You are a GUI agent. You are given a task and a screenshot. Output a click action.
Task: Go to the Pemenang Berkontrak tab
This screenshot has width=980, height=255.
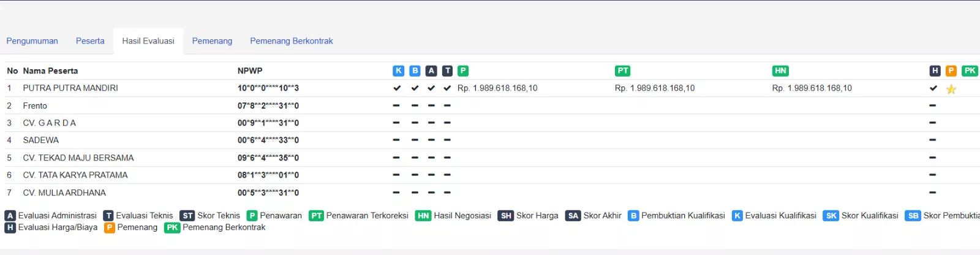pyautogui.click(x=291, y=41)
